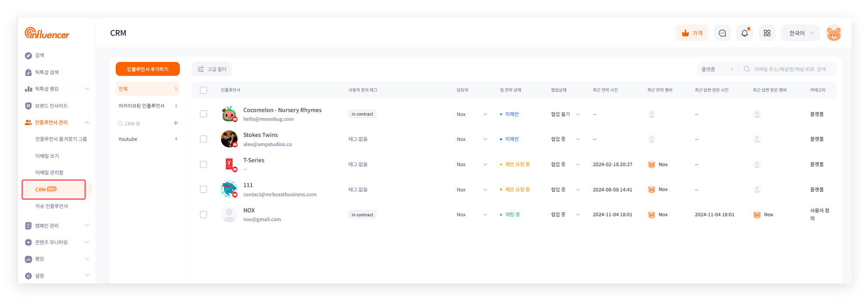Click the 브랜드 인사이트 shield icon
Image resolution: width=868 pixels, height=300 pixels.
pos(28,106)
